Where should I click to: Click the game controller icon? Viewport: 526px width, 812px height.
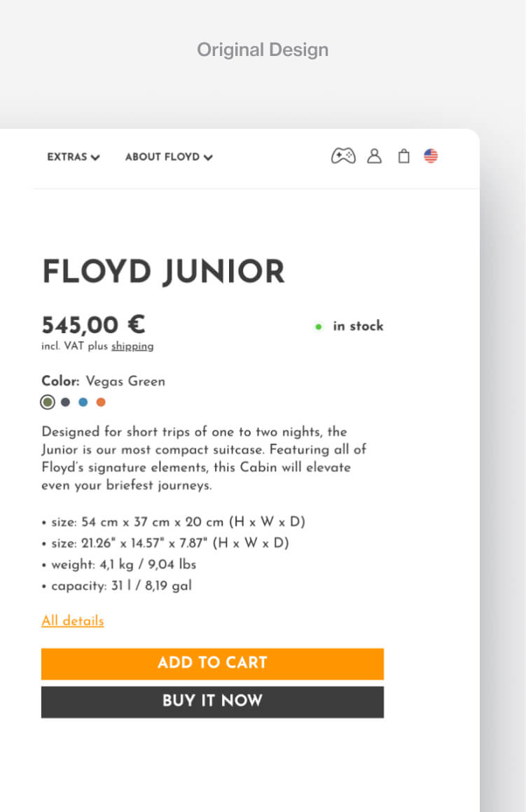coord(343,156)
